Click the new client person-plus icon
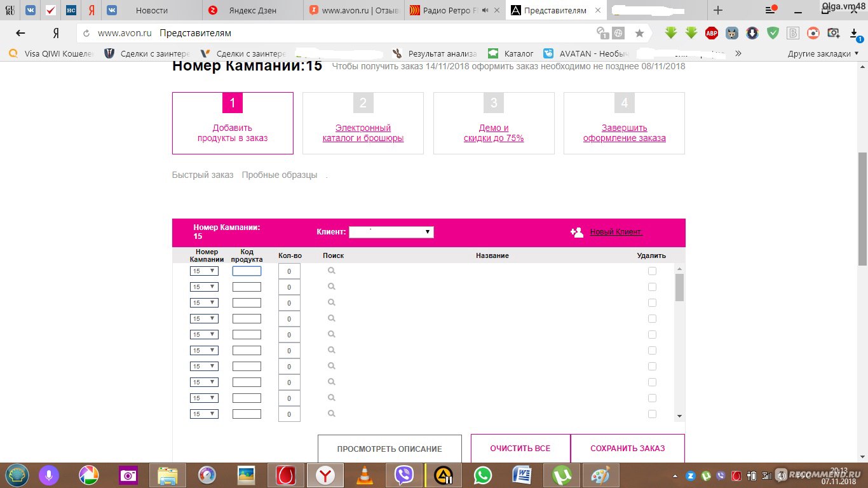 point(577,233)
